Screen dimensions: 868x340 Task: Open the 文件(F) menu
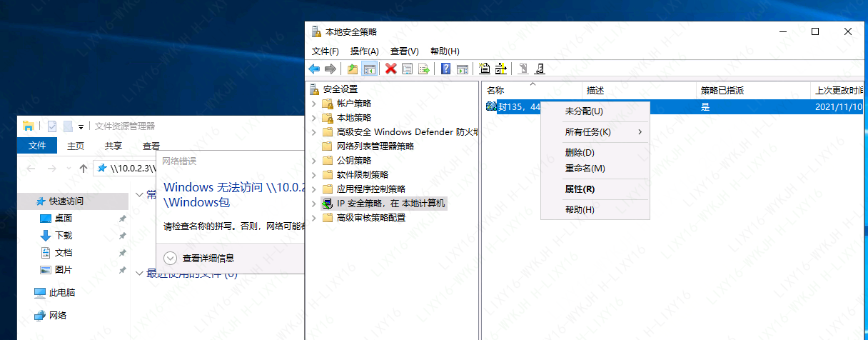pos(325,51)
